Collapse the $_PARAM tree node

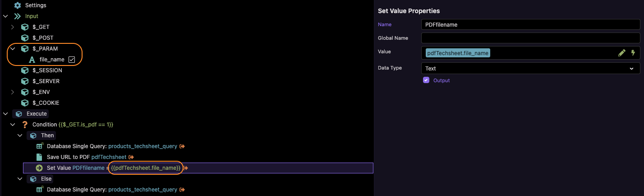[13, 49]
